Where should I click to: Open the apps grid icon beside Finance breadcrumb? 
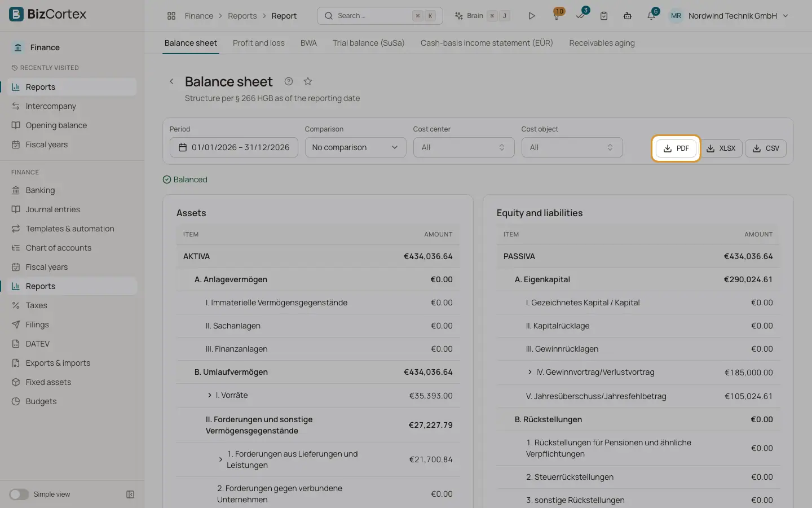coord(171,16)
